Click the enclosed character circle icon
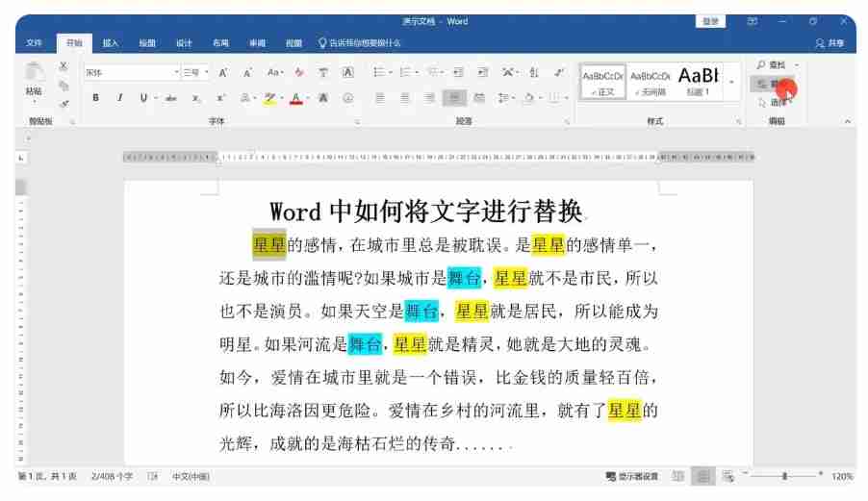Screen dimensions: 868x501 tap(347, 98)
